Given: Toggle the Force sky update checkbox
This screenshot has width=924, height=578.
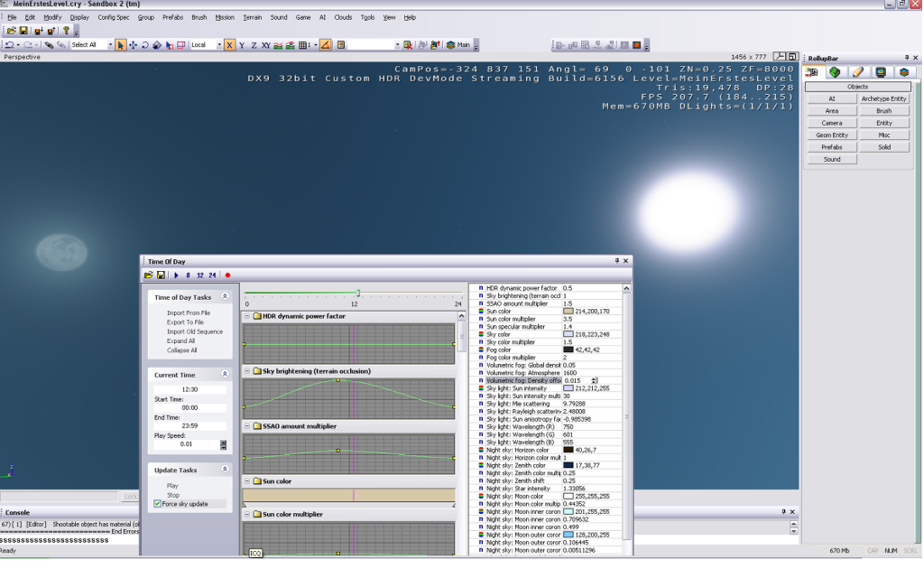Looking at the screenshot, I should click(157, 504).
